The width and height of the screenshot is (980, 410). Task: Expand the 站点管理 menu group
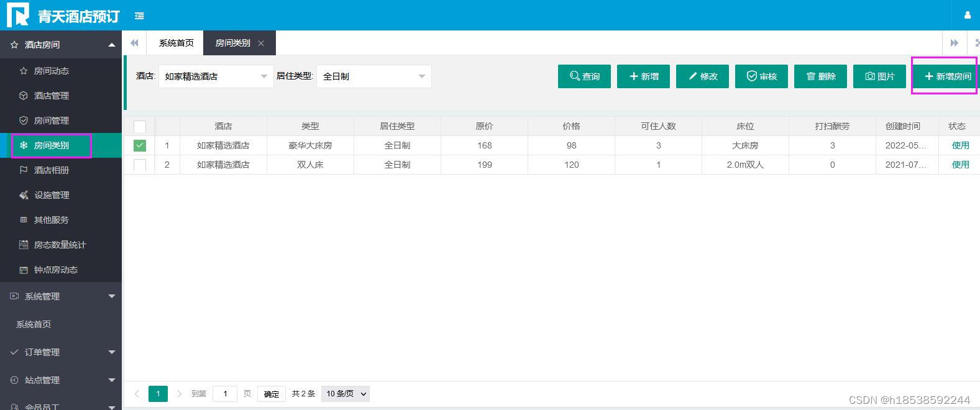tap(61, 380)
